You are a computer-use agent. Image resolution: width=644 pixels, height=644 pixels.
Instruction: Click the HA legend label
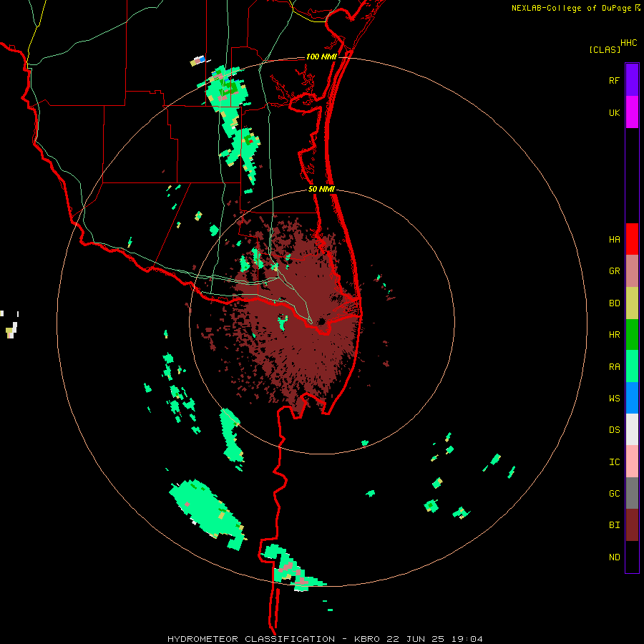pos(614,240)
